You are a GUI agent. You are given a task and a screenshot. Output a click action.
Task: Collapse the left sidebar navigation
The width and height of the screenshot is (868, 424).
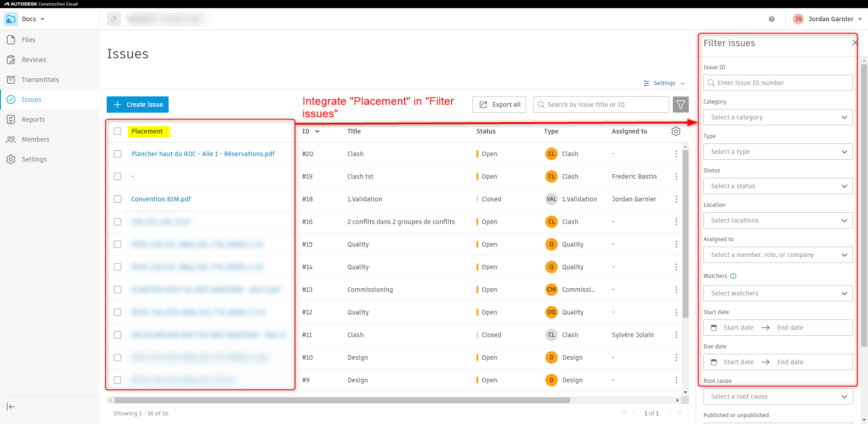coord(11,407)
